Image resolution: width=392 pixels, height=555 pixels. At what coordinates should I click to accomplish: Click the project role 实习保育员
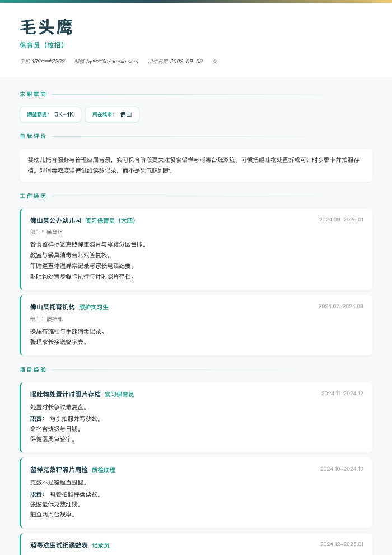(x=119, y=394)
